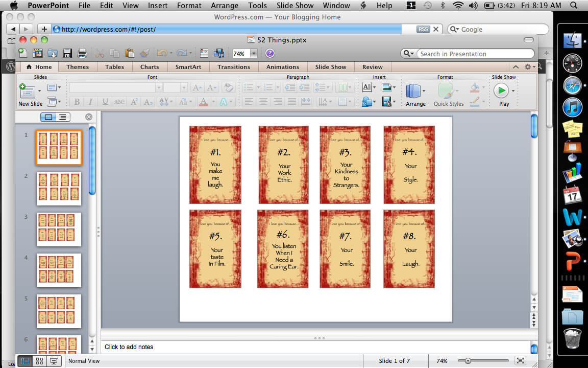Click the Paste clipboard icon
The height and width of the screenshot is (368, 588).
pos(130,53)
